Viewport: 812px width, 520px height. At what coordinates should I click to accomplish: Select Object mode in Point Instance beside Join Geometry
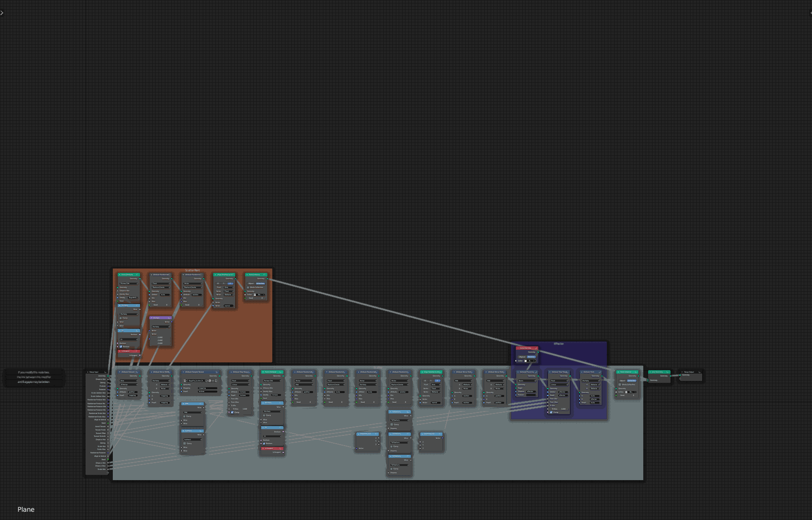coord(622,381)
